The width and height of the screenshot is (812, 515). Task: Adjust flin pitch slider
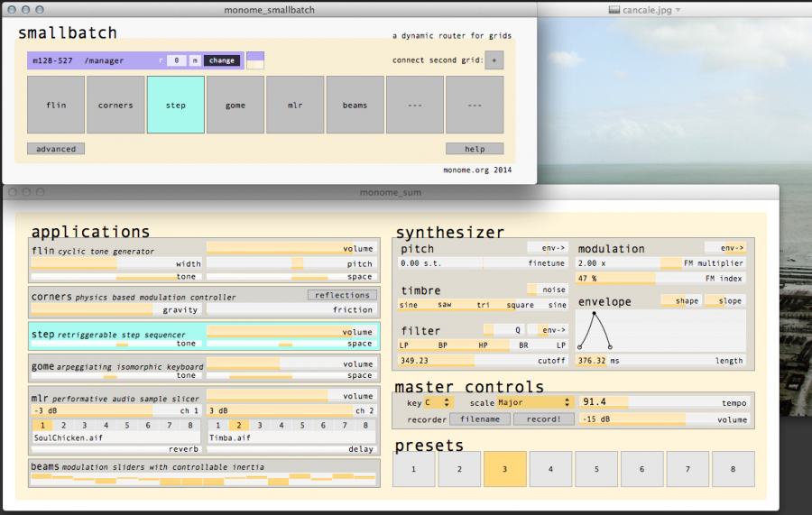pyautogui.click(x=291, y=264)
